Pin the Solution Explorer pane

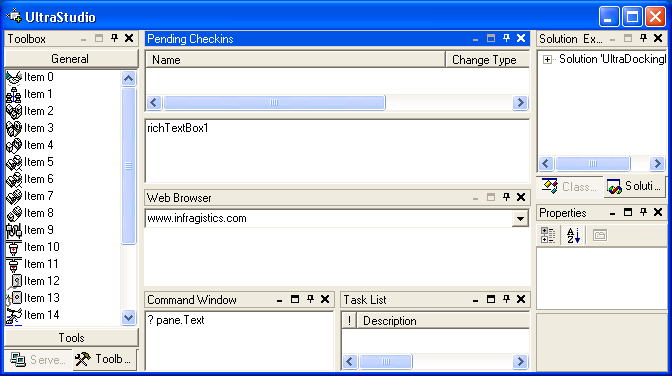(643, 38)
